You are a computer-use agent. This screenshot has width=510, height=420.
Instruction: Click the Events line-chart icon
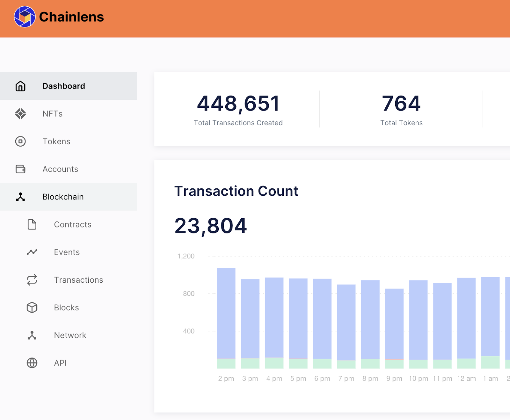(x=32, y=252)
